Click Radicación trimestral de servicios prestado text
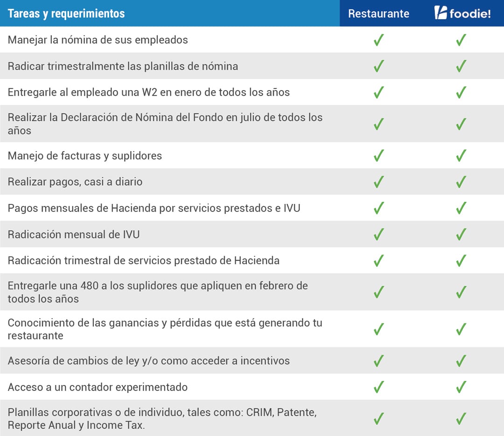The height and width of the screenshot is (436, 504). (x=143, y=260)
